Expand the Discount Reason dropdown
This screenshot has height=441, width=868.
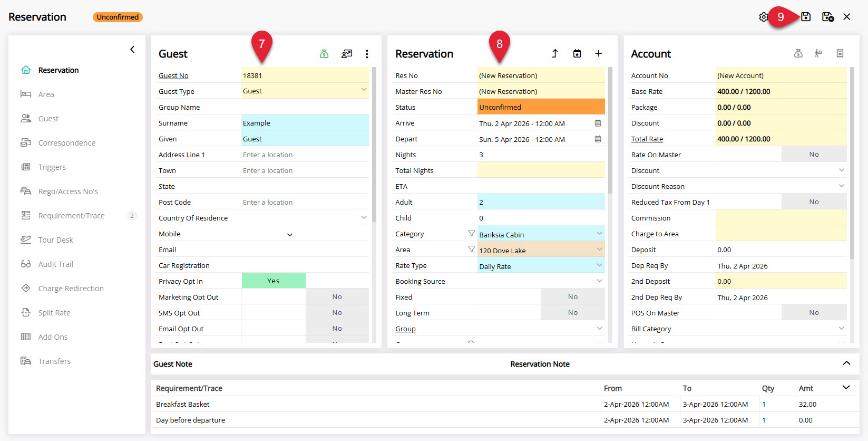(841, 186)
